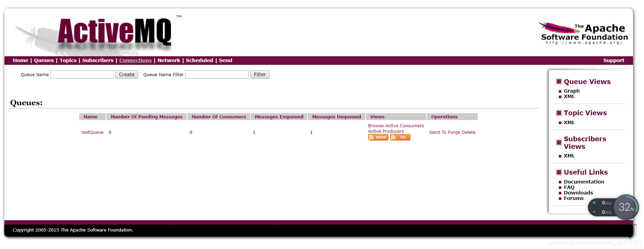Purge the testQueue queue
The image size is (644, 249).
click(454, 132)
